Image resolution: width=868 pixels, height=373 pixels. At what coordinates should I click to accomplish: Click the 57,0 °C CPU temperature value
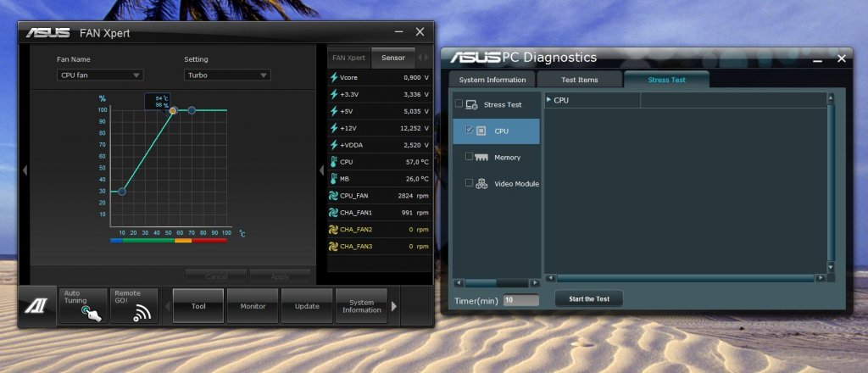(x=417, y=162)
